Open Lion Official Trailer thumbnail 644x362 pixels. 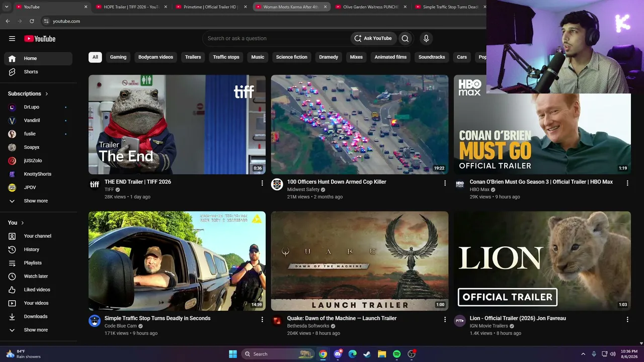point(542,261)
